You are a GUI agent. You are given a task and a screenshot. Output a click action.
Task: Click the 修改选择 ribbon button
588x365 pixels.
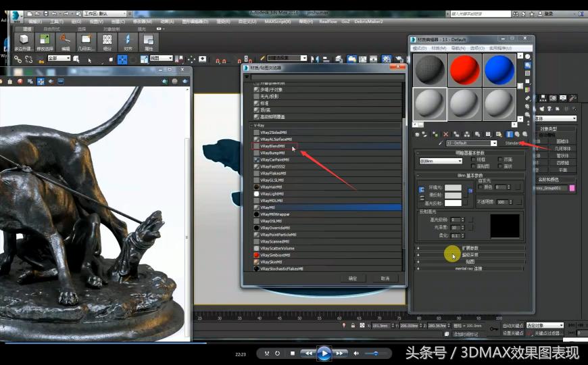click(x=45, y=42)
